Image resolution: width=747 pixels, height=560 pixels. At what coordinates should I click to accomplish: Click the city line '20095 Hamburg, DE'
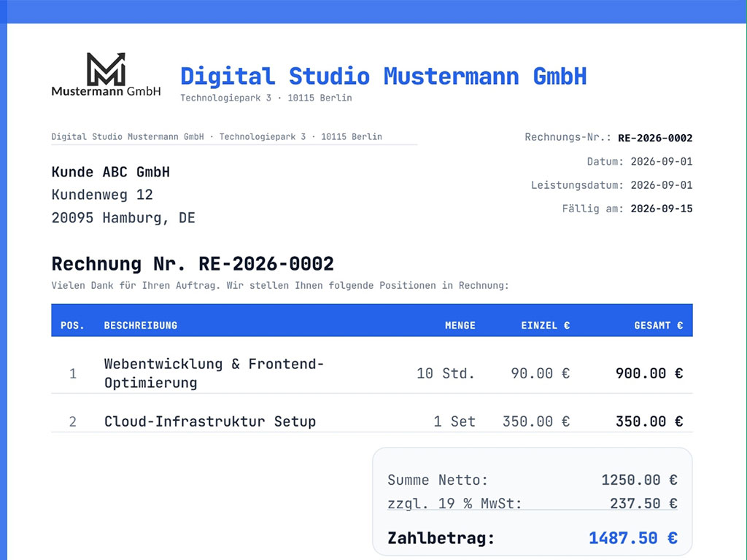[x=123, y=218]
